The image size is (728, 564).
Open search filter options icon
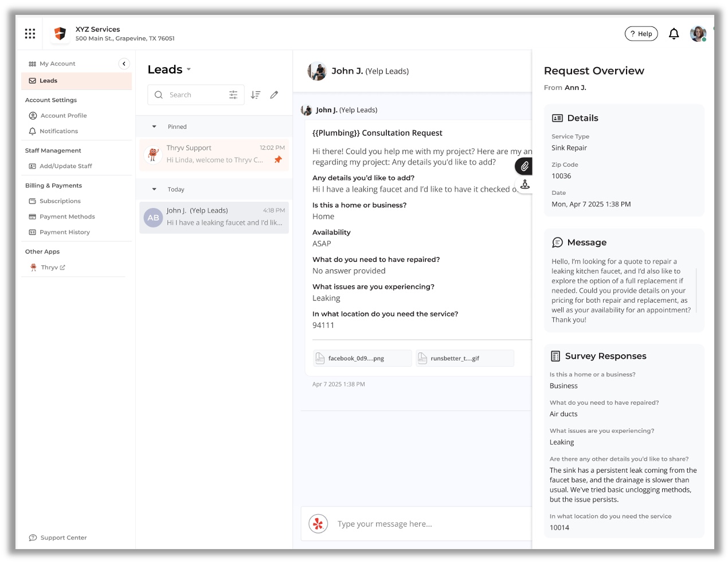point(233,95)
